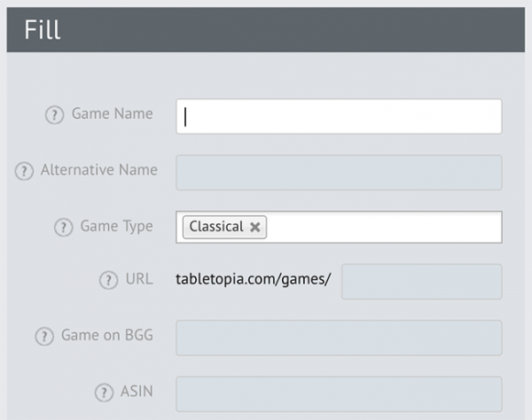Open the Game Type selection box

coord(381,227)
